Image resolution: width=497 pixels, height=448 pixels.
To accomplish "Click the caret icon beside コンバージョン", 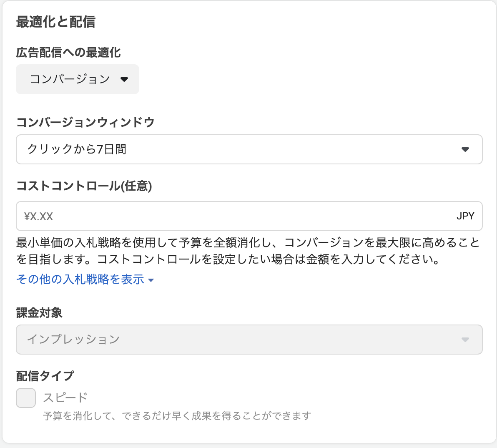I will coord(124,79).
